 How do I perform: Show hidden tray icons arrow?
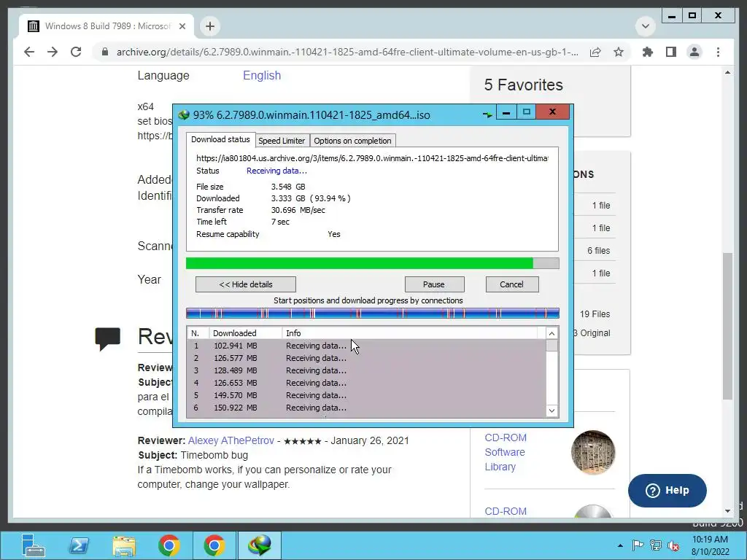620,545
